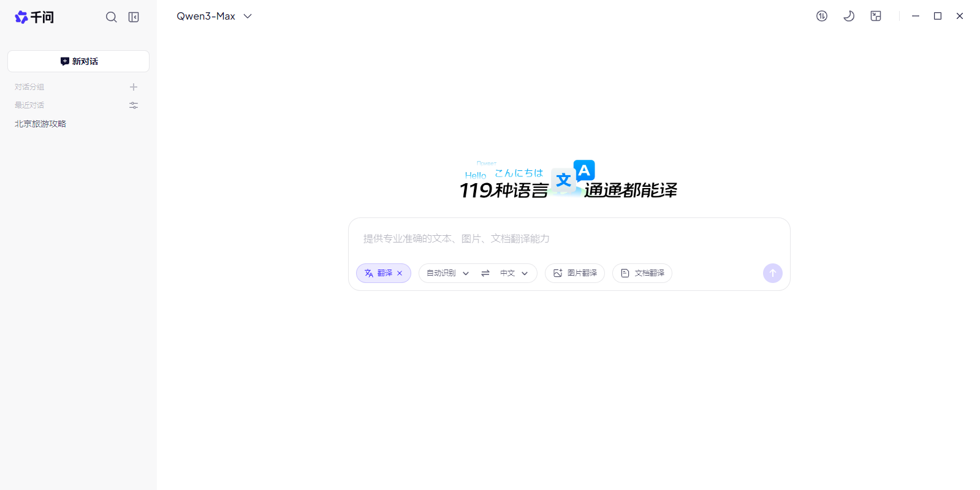Choose 文档翻译 document translation
980x490 pixels.
tap(642, 273)
